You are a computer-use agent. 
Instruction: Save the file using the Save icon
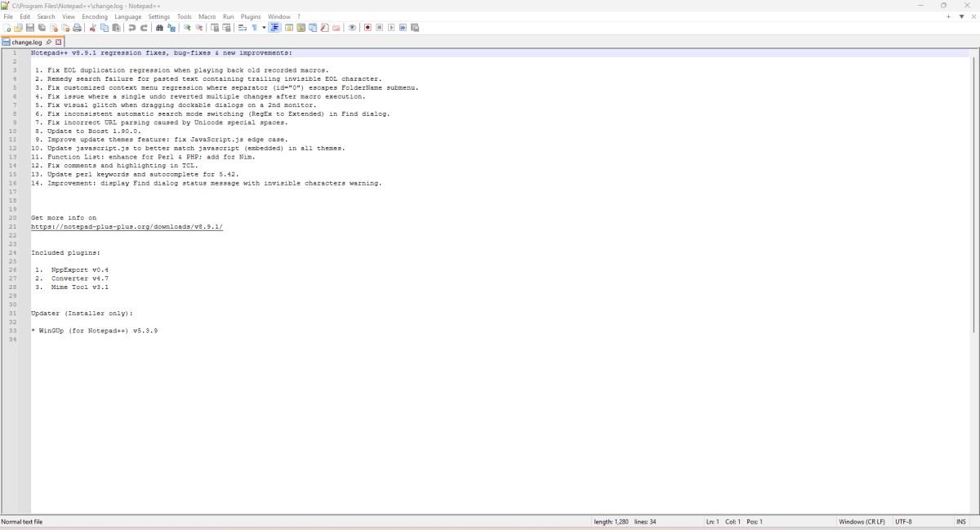point(29,27)
